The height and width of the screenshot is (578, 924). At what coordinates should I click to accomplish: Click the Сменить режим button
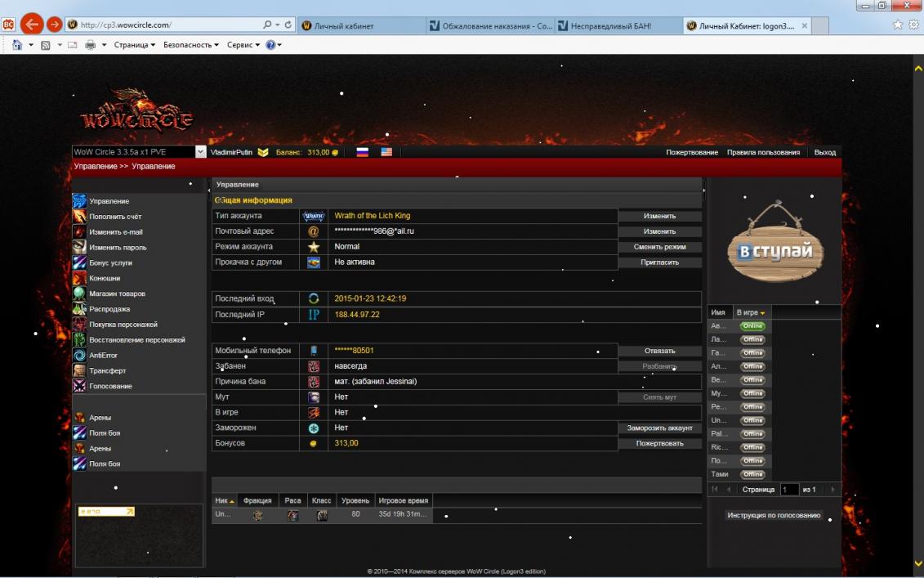point(659,247)
